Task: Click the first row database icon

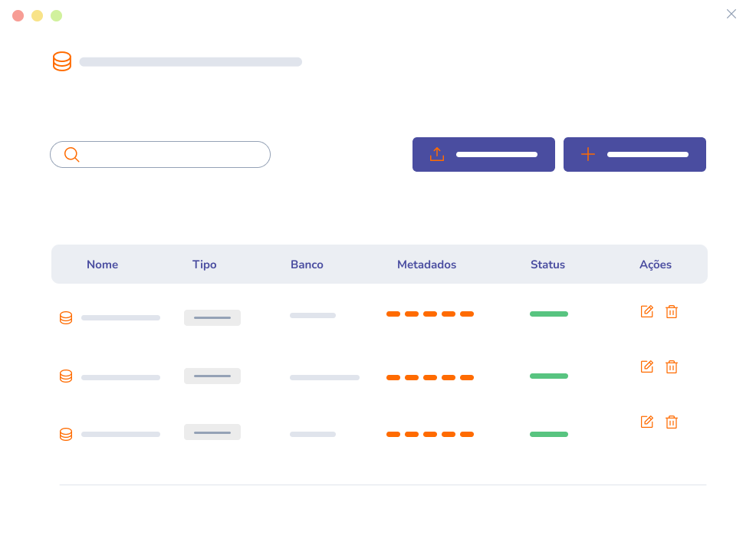Action: 66,317
